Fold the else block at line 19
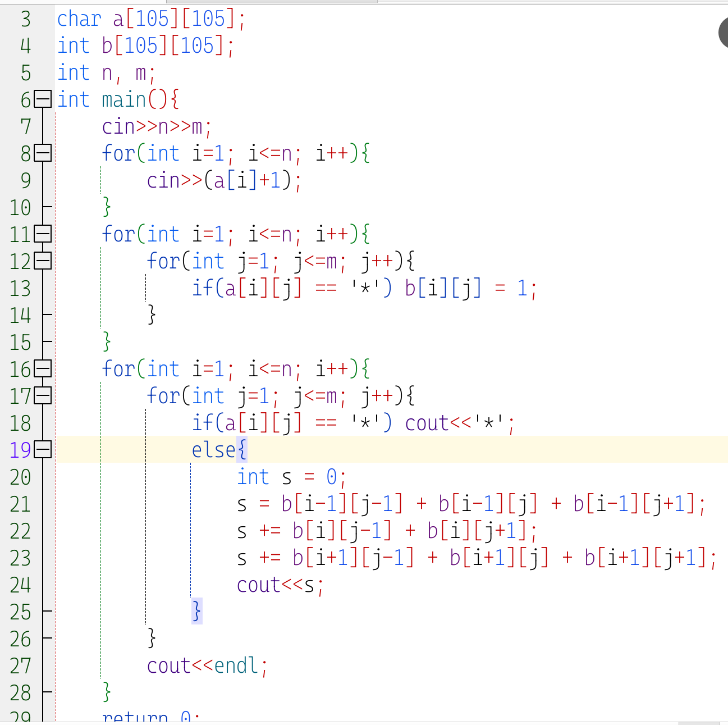This screenshot has width=728, height=725. click(x=43, y=450)
